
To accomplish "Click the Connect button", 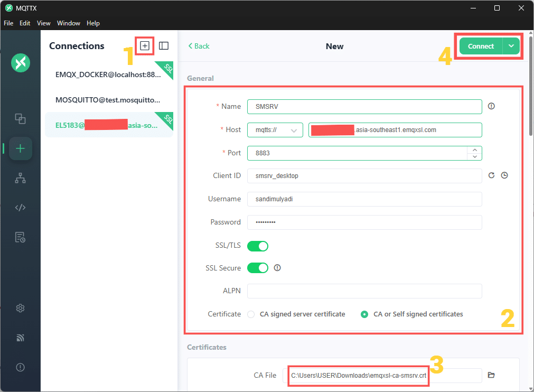I will [x=480, y=46].
